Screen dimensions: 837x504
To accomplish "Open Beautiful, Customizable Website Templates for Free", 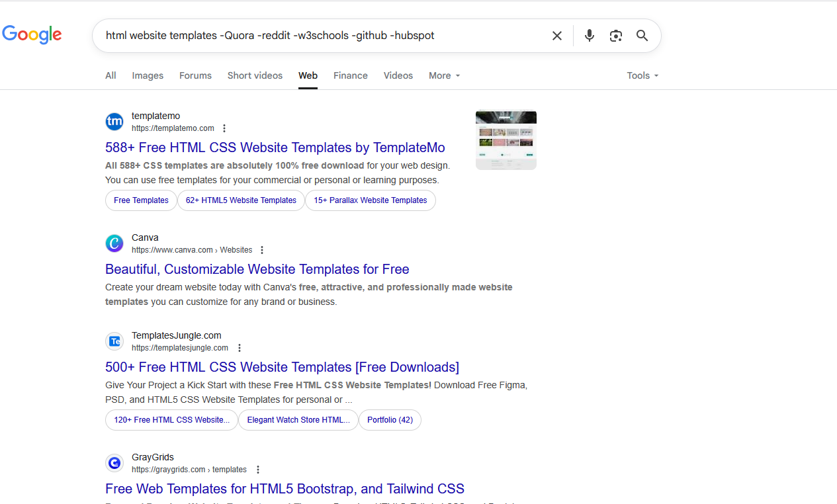I will click(x=257, y=269).
